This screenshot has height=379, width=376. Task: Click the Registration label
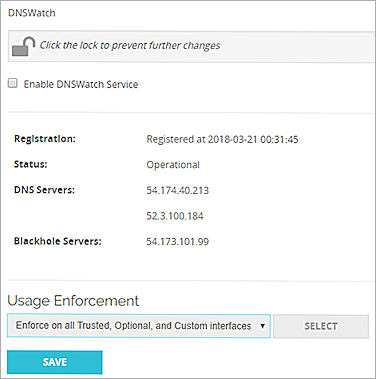pyautogui.click(x=45, y=139)
